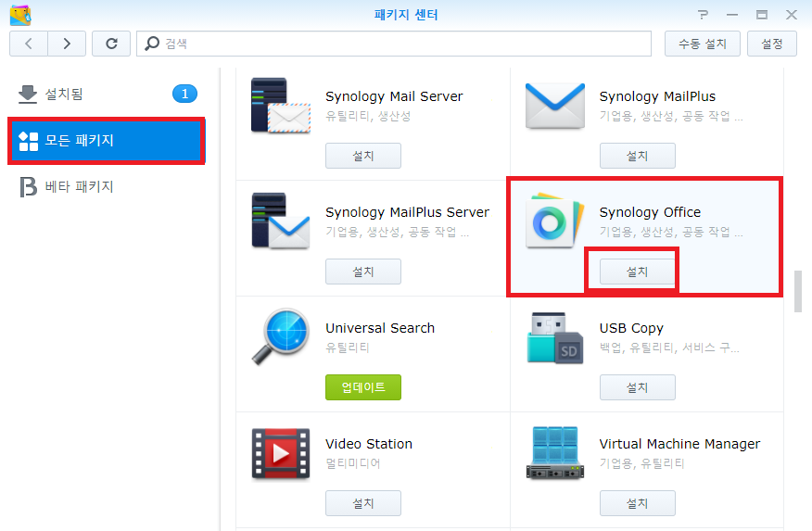
Task: Click category text under Synology Office
Action: click(670, 232)
